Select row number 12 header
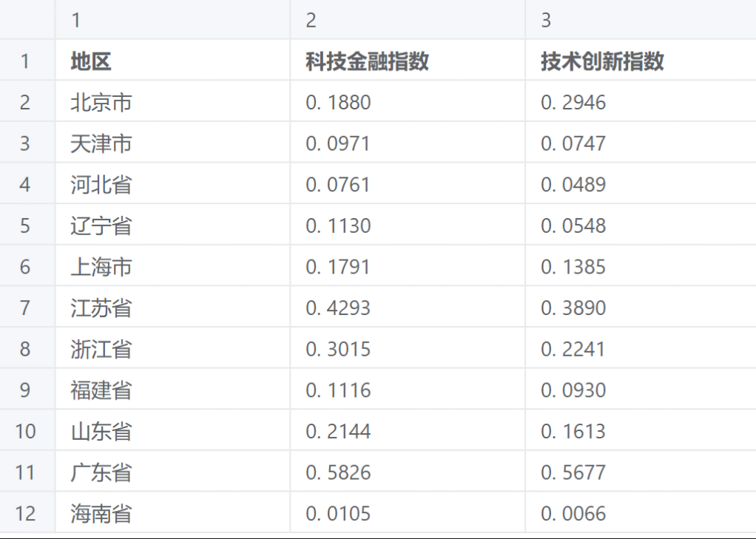This screenshot has height=539, width=756. [26, 513]
